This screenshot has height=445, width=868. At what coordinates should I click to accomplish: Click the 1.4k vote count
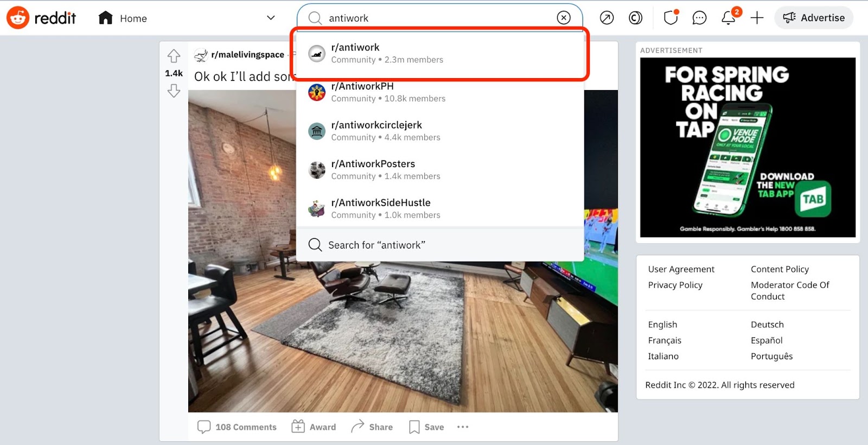174,73
